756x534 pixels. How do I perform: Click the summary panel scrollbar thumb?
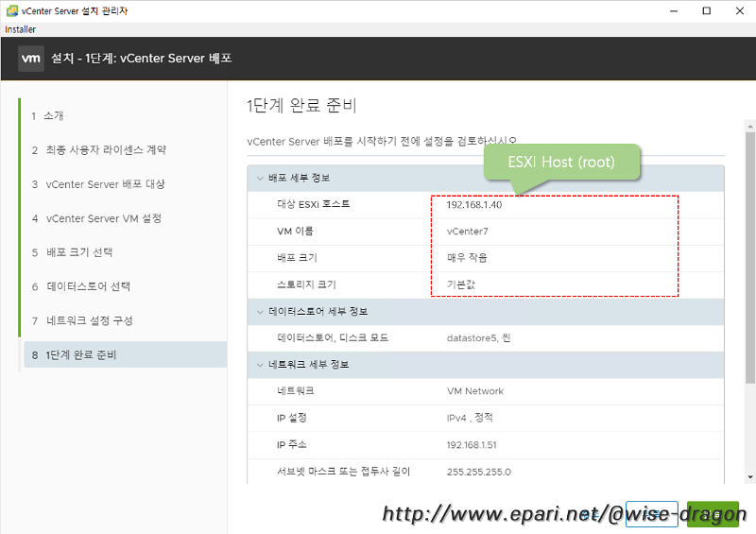pyautogui.click(x=749, y=258)
